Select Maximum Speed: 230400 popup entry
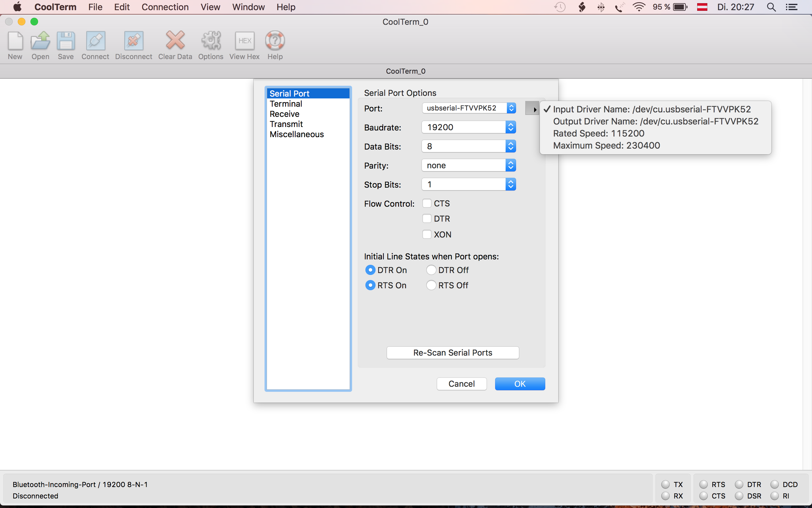 tap(655, 145)
